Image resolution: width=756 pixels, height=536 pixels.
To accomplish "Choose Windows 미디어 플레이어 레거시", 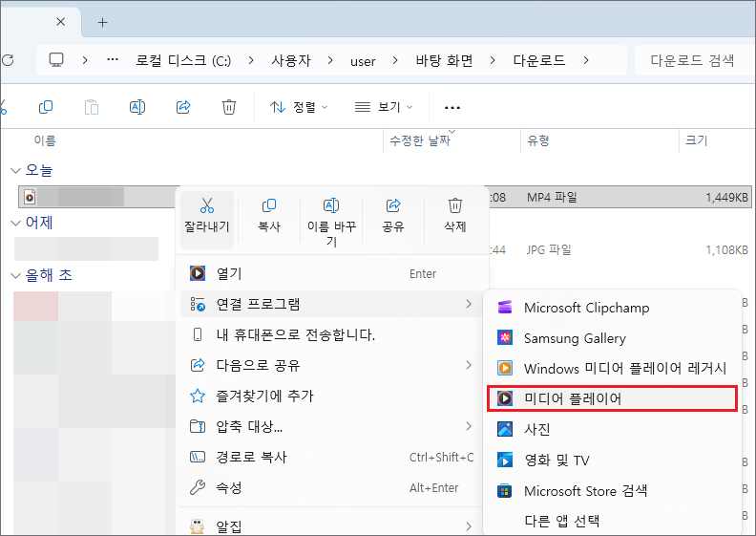I will point(624,368).
